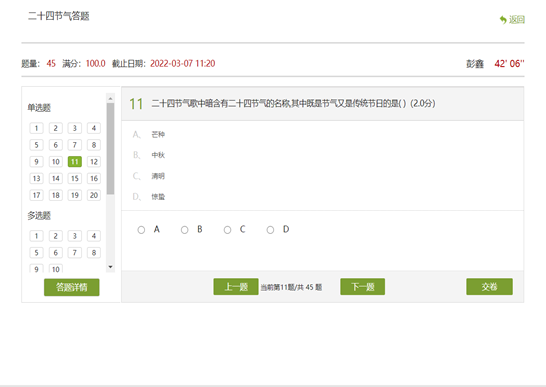Click the question list scroll down arrow
Screen dimensions: 546x387
(110, 267)
